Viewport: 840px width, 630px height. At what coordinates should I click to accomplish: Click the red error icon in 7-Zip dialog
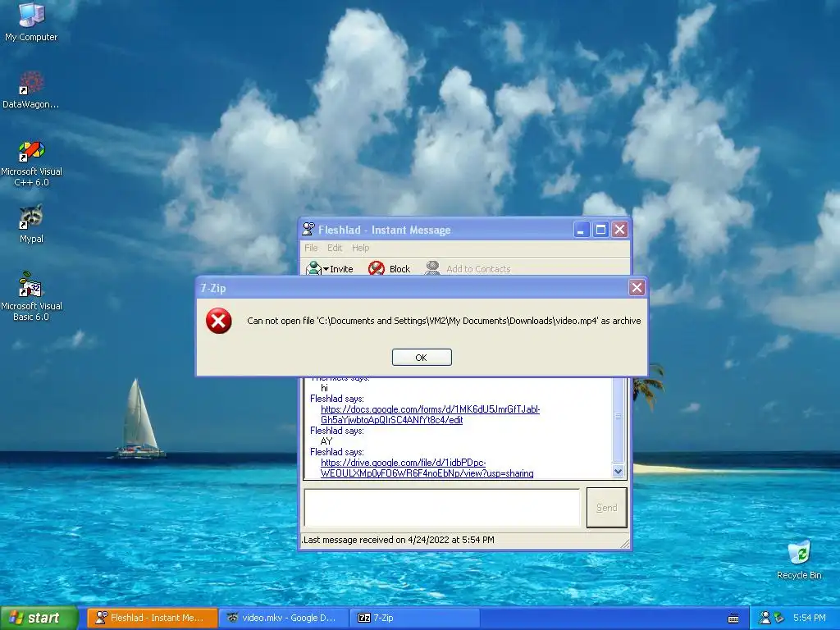(x=218, y=321)
